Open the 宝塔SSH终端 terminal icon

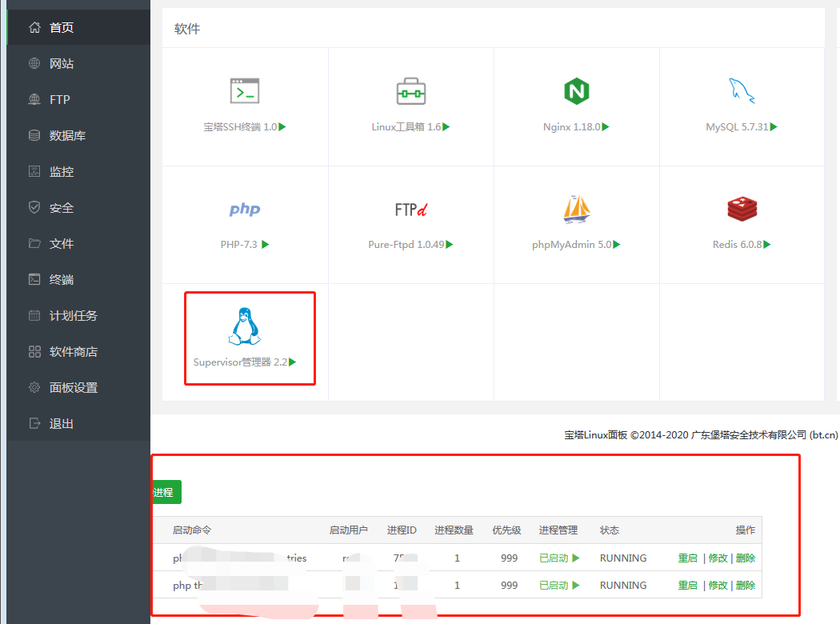click(x=244, y=91)
